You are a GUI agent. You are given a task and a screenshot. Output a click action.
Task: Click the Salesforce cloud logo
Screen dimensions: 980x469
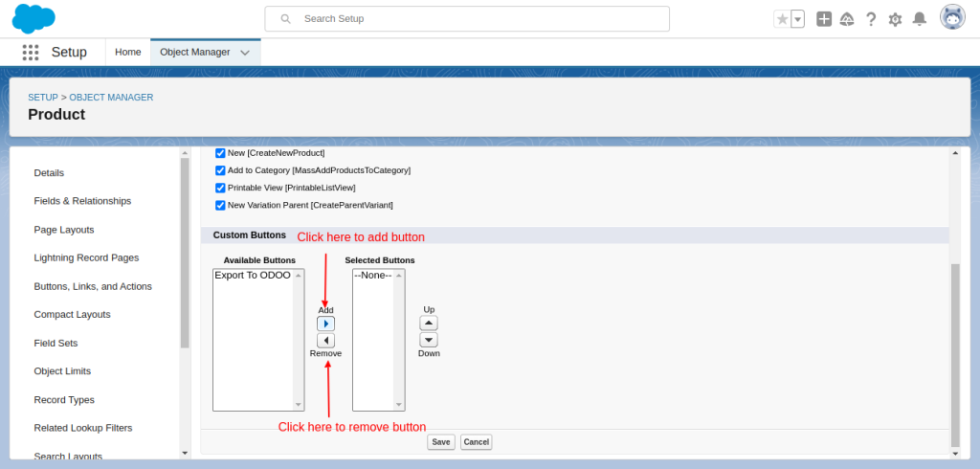tap(33, 18)
